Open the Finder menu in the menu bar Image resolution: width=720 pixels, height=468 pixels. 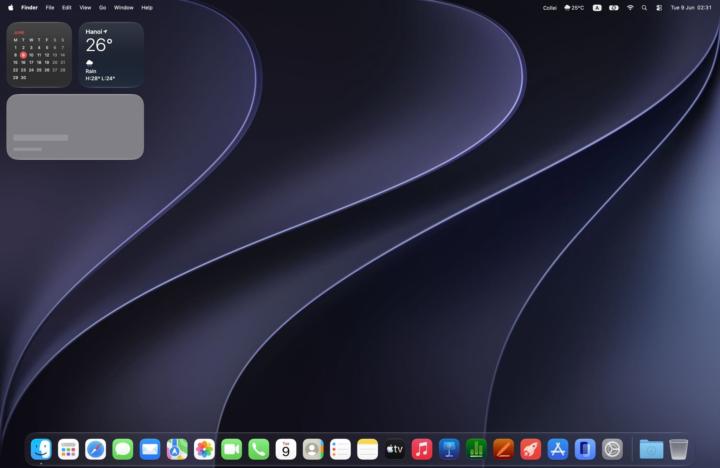pos(29,8)
